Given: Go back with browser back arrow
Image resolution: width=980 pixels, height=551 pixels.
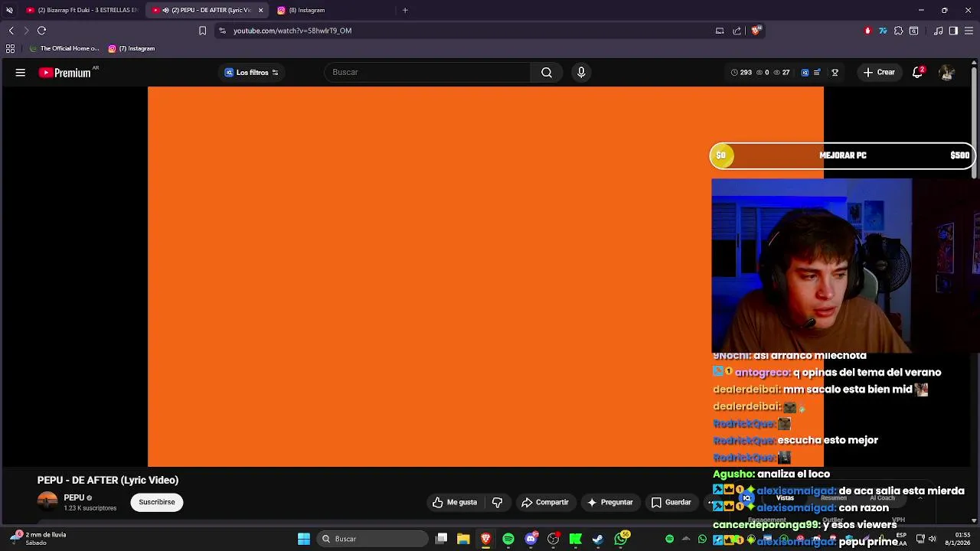Looking at the screenshot, I should 11,31.
